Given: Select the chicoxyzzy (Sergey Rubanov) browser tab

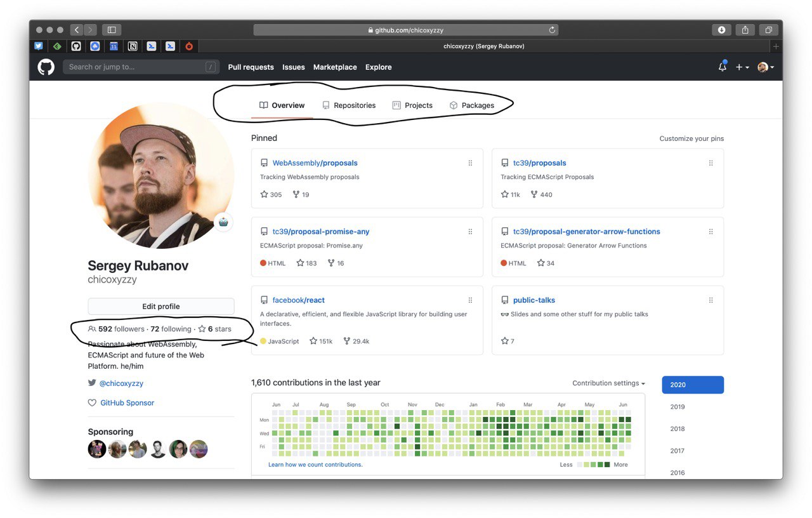Looking at the screenshot, I should [483, 46].
